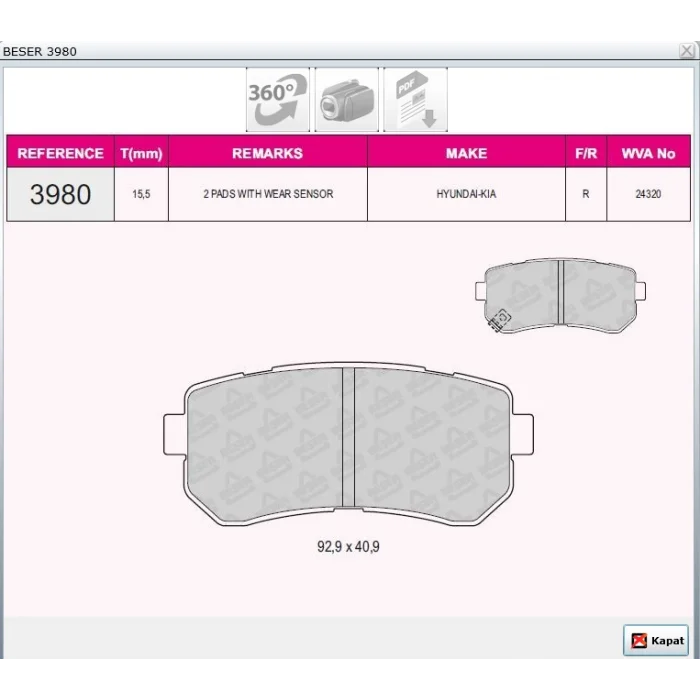Select the MAKE column header
The image size is (700, 700).
(467, 152)
